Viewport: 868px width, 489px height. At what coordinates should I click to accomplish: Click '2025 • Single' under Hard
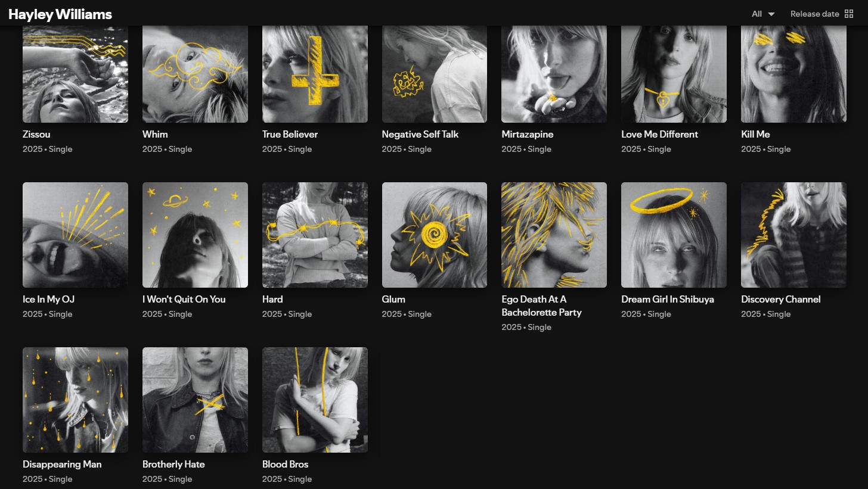(x=287, y=314)
